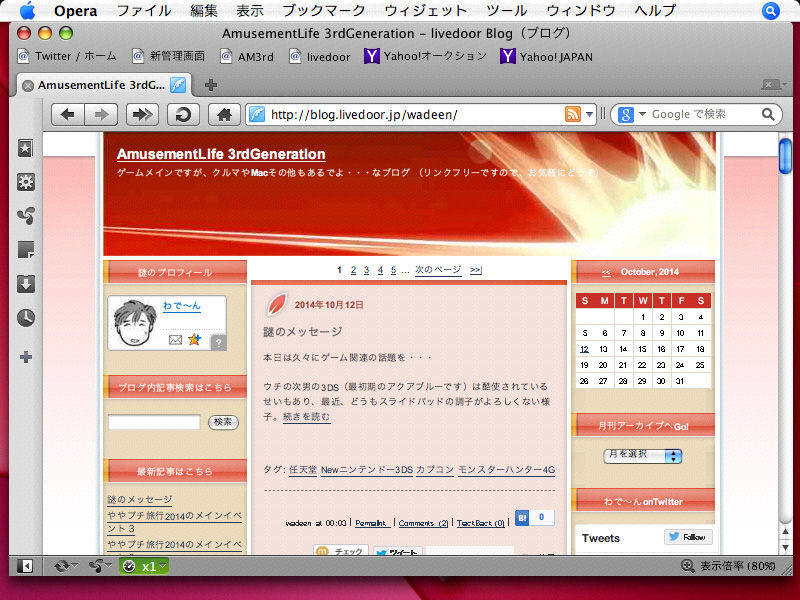This screenshot has height=600, width=800.
Task: Open the Google search engine dropdown
Action: click(642, 114)
